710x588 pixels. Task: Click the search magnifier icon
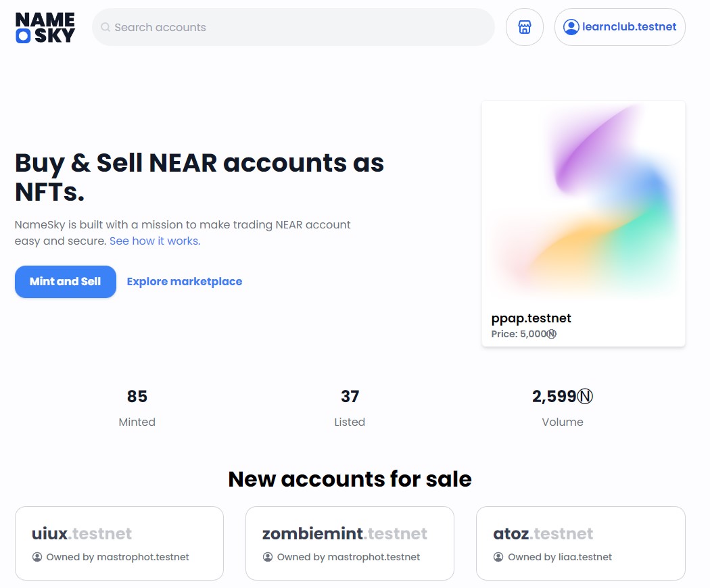pos(105,27)
